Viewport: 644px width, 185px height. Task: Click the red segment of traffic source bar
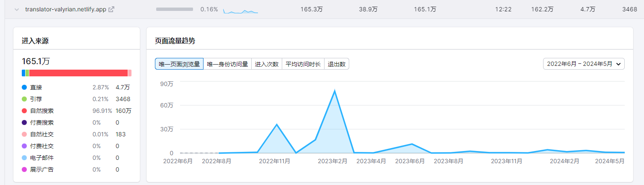(x=78, y=73)
